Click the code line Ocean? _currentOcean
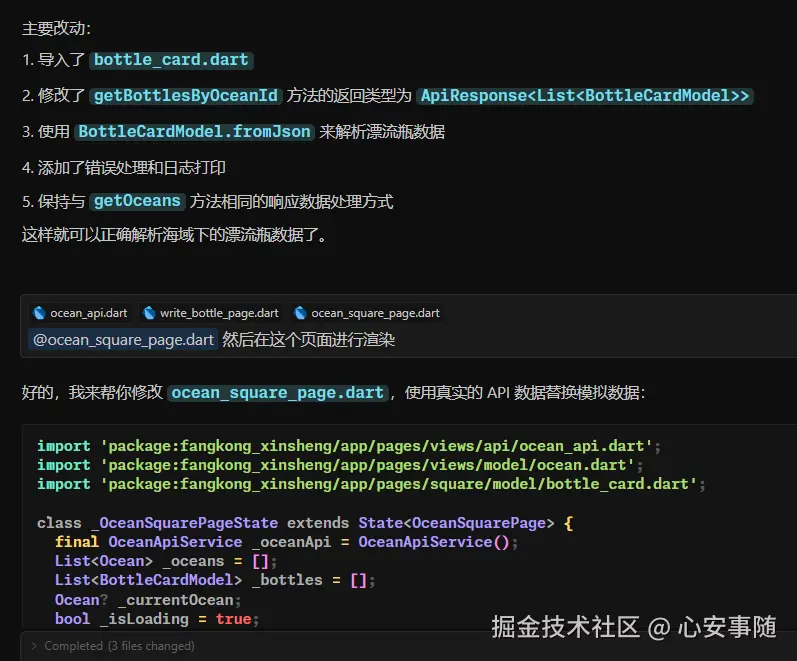The image size is (797, 661). coord(148,600)
